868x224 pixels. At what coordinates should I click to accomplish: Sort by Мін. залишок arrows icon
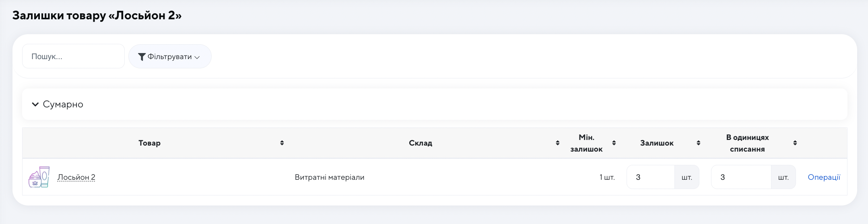click(614, 143)
